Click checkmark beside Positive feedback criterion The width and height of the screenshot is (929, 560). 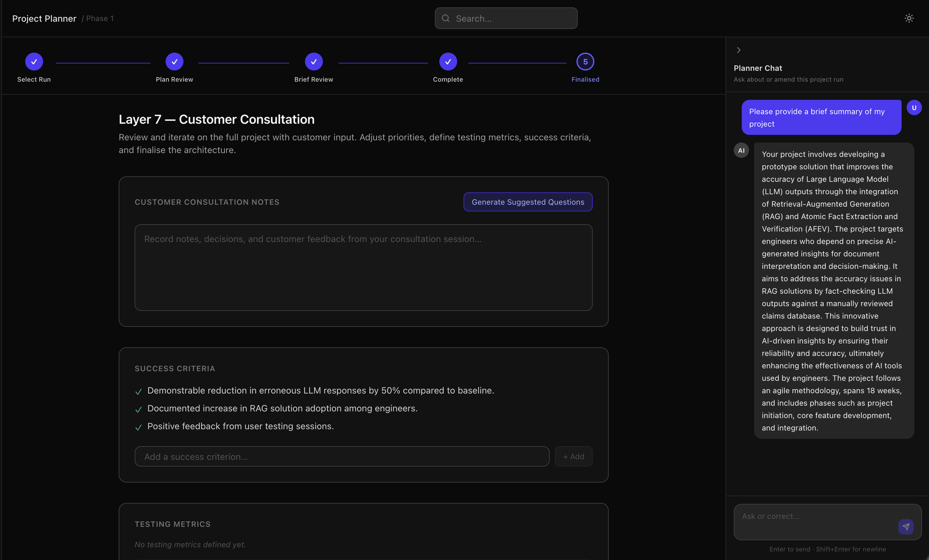(x=138, y=427)
